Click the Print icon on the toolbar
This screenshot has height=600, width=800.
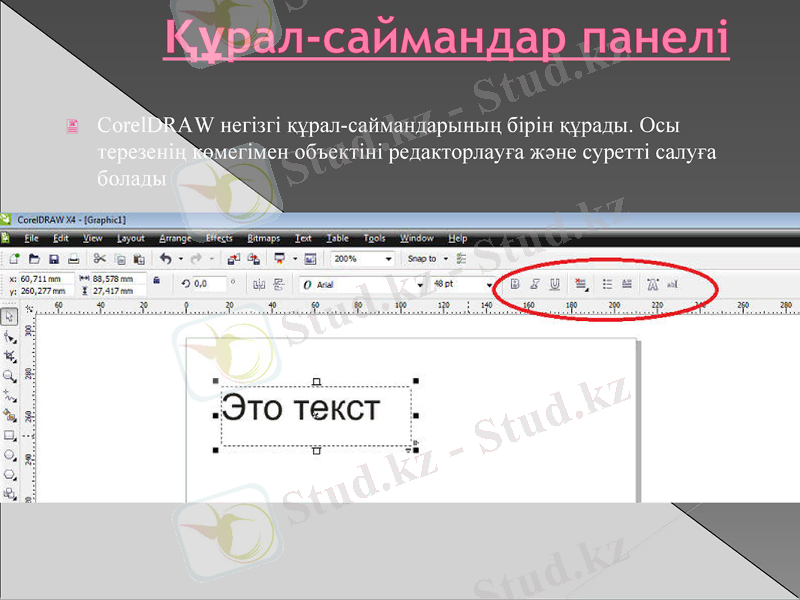coord(75,258)
